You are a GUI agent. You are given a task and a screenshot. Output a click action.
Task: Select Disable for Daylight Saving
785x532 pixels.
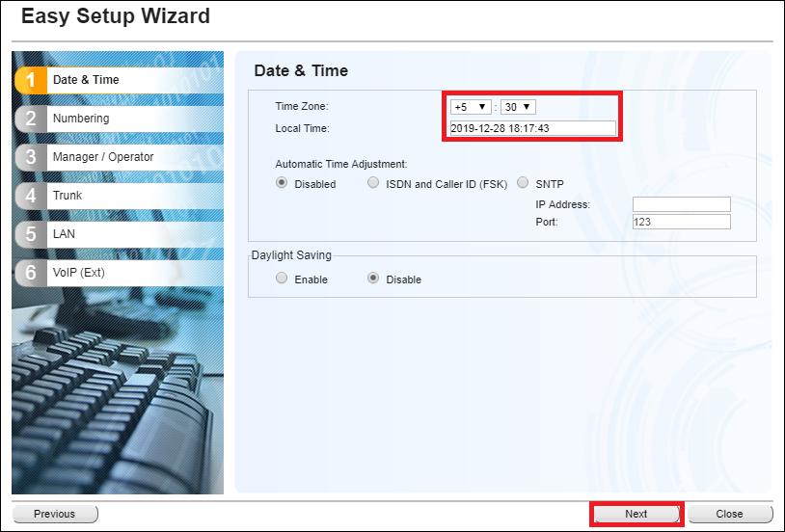click(x=373, y=278)
